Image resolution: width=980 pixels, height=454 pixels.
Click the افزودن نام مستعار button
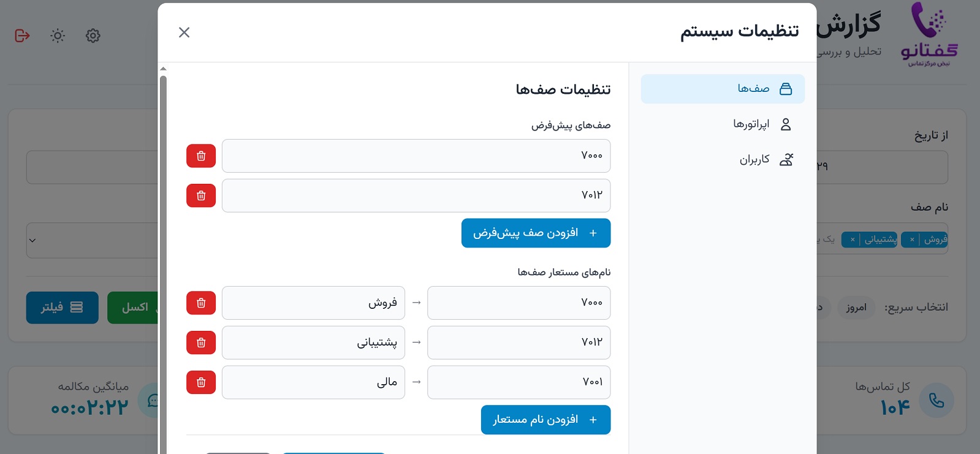point(545,420)
